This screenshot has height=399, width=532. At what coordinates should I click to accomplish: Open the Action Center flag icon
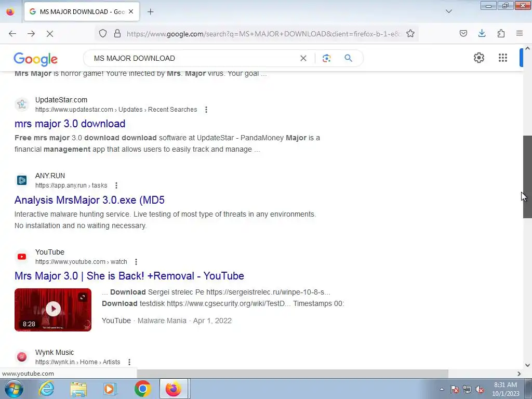(455, 390)
